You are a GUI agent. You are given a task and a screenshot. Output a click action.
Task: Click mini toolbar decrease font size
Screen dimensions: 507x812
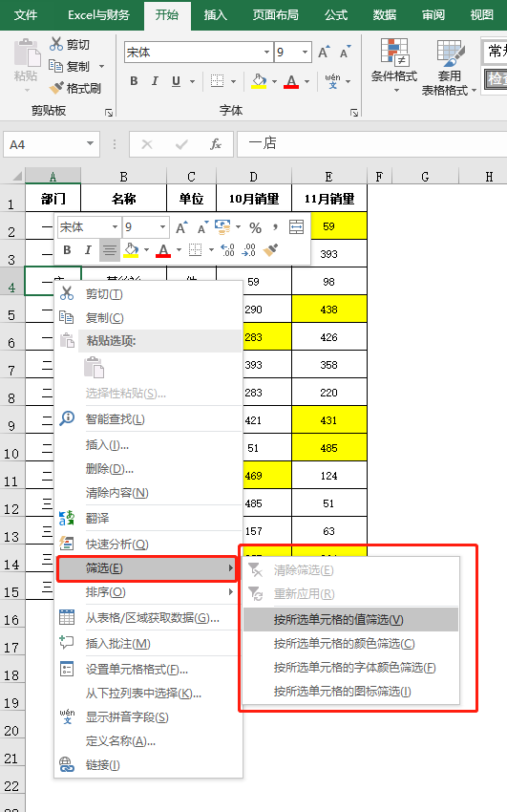pos(202,227)
